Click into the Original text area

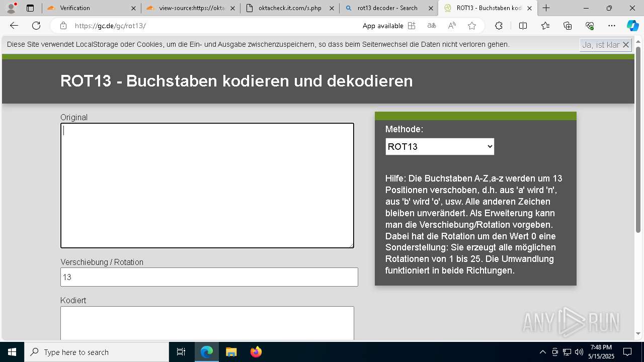pos(207,186)
